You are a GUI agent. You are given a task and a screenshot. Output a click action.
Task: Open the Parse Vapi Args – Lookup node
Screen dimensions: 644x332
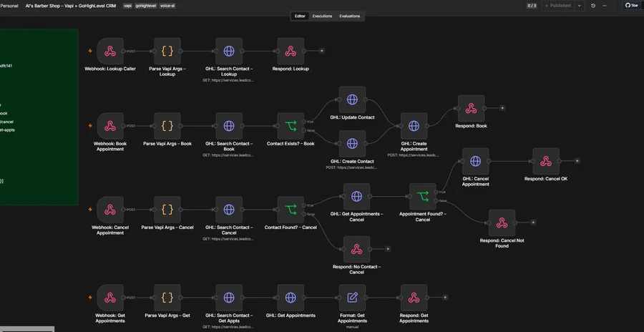coord(167,51)
